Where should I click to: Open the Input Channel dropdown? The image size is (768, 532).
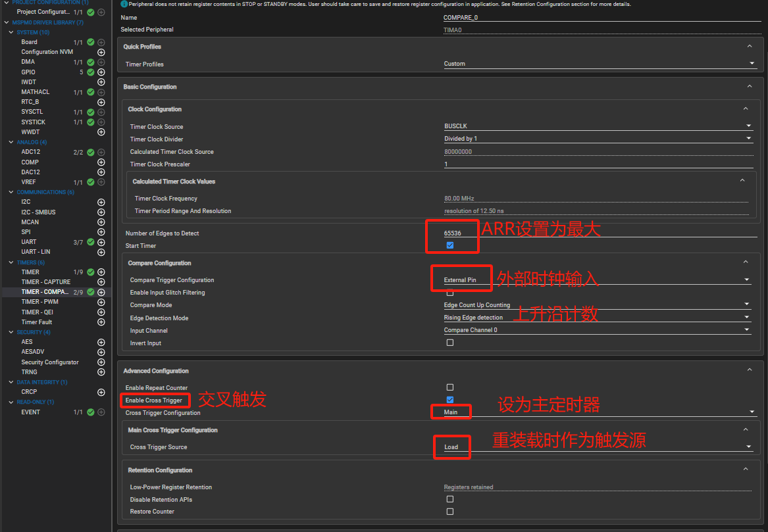coord(597,330)
